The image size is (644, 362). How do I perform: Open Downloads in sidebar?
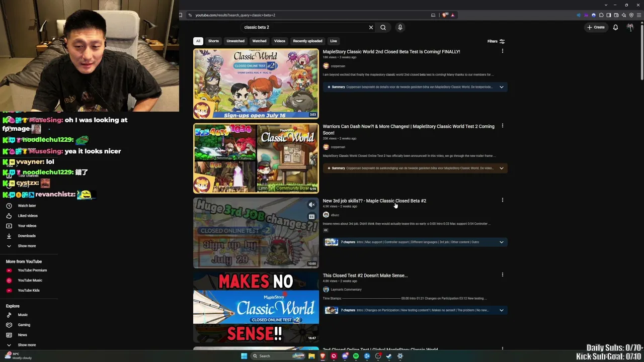tap(27, 236)
